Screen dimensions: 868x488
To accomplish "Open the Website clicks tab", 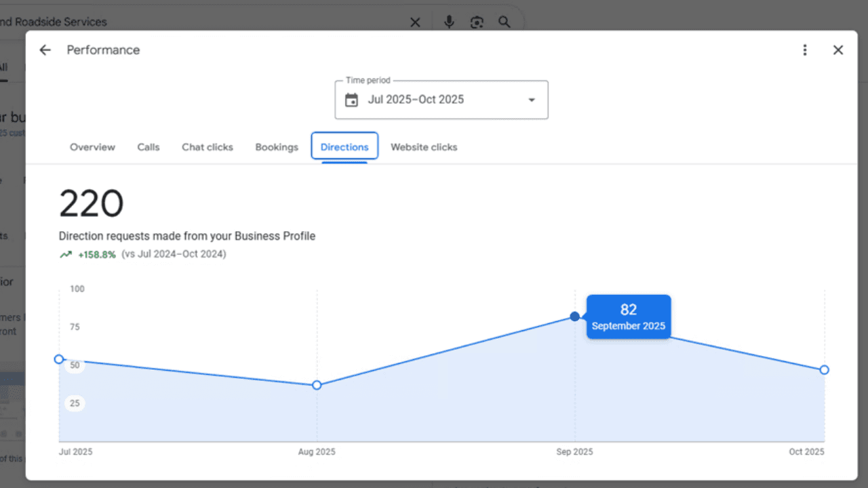I will point(424,147).
